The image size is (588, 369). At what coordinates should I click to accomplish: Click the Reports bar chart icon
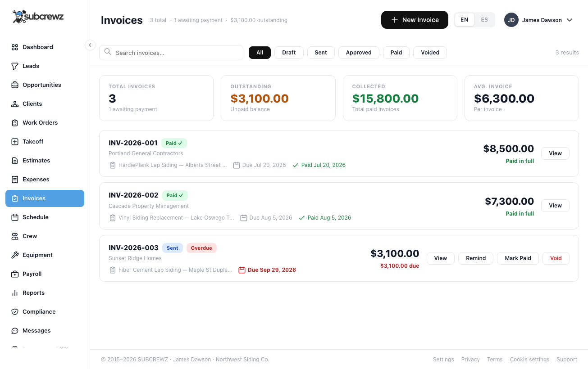coord(15,293)
